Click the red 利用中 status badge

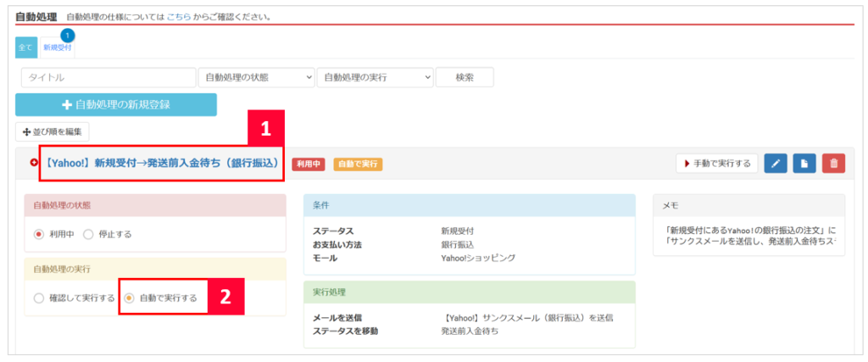pos(309,164)
